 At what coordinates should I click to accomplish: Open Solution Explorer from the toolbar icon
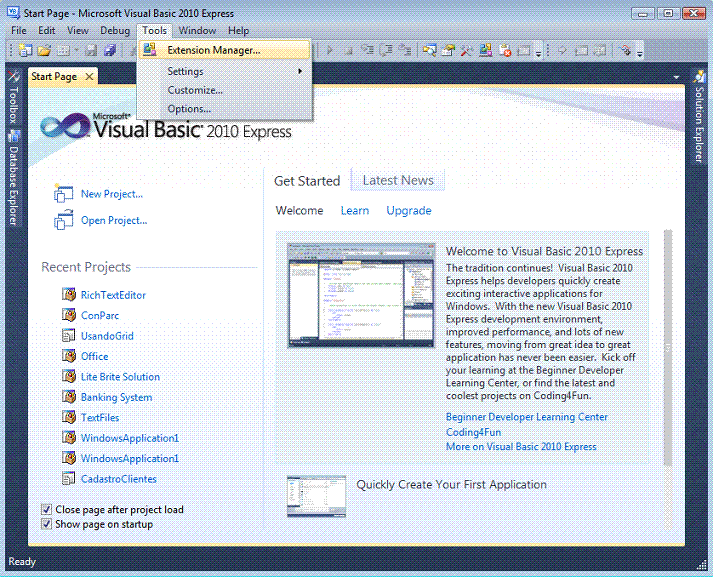click(x=429, y=50)
